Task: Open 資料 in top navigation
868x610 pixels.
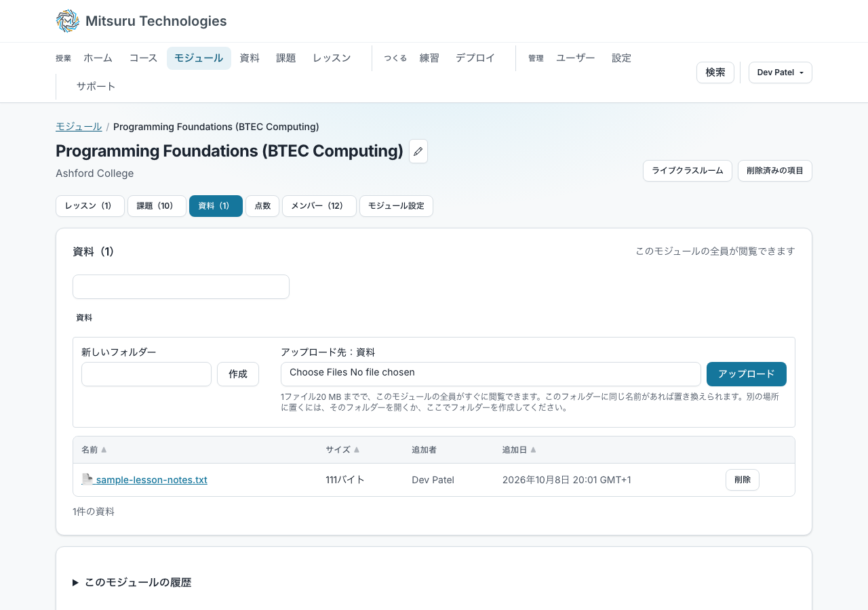Action: tap(250, 58)
